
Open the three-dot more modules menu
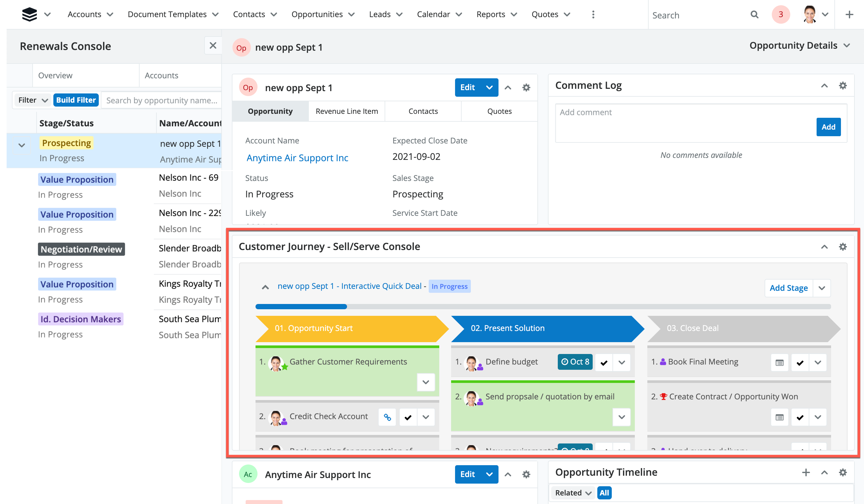click(x=593, y=14)
